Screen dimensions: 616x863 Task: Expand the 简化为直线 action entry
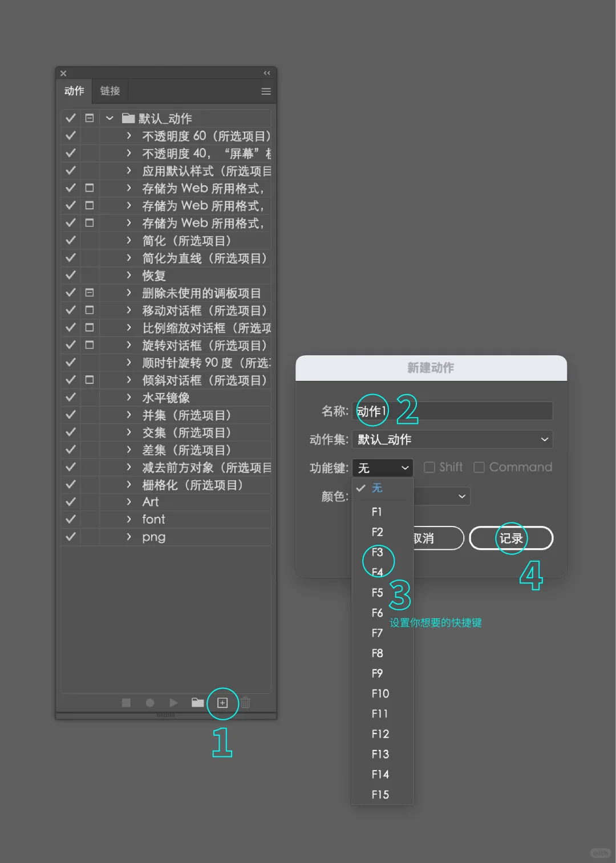tap(128, 258)
